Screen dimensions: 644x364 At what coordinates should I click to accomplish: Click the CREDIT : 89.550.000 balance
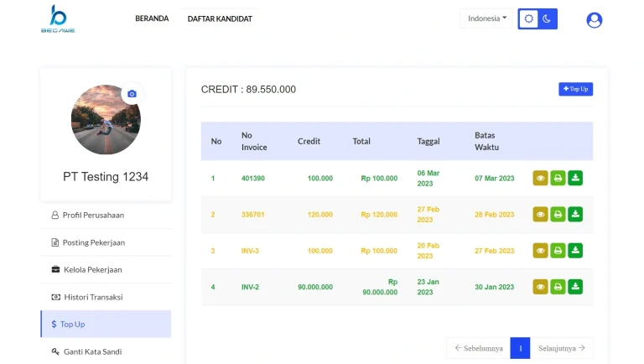coord(248,89)
